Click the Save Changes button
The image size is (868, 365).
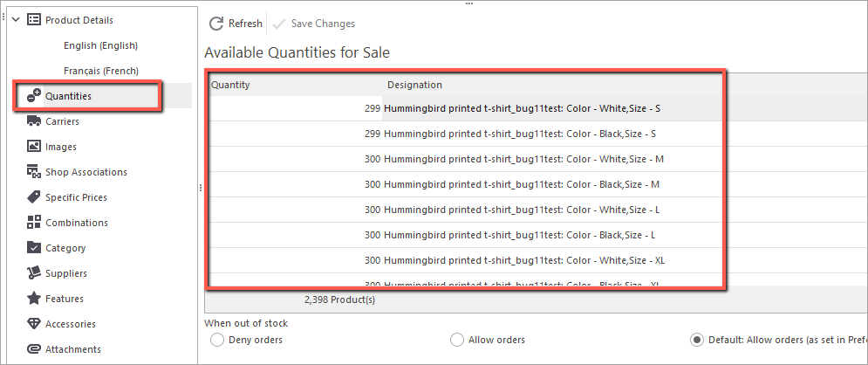click(314, 24)
